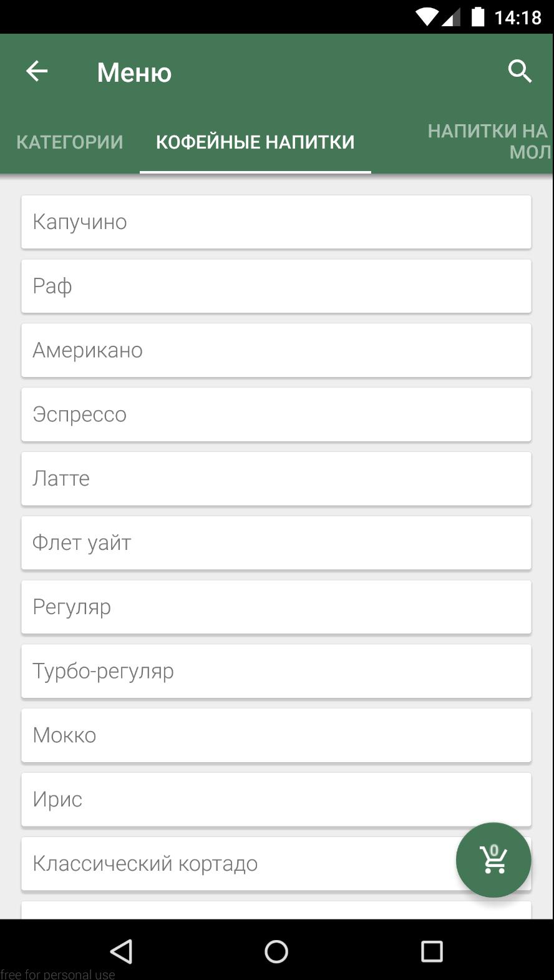Switch to the Категории tab
This screenshot has width=554, height=980.
pos(70,142)
